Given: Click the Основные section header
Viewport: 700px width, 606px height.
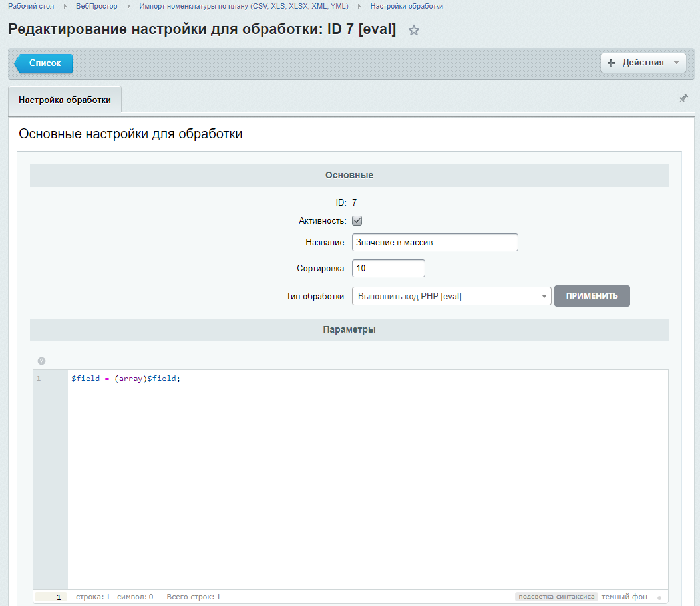Looking at the screenshot, I should (349, 176).
